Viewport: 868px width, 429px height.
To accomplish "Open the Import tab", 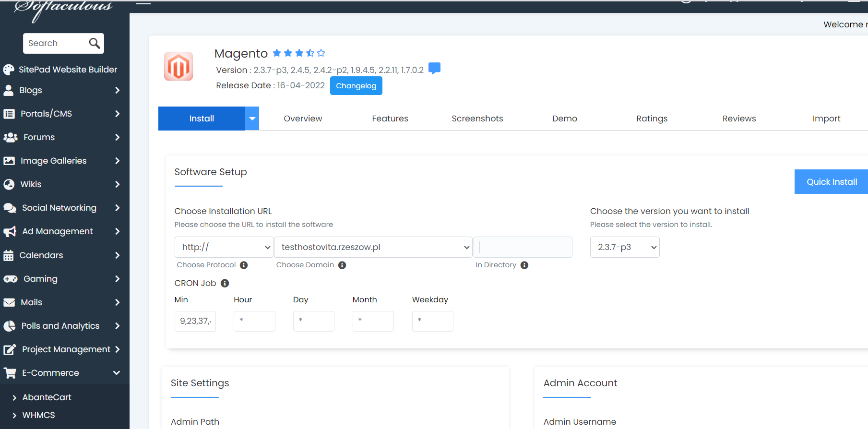I will (x=827, y=119).
